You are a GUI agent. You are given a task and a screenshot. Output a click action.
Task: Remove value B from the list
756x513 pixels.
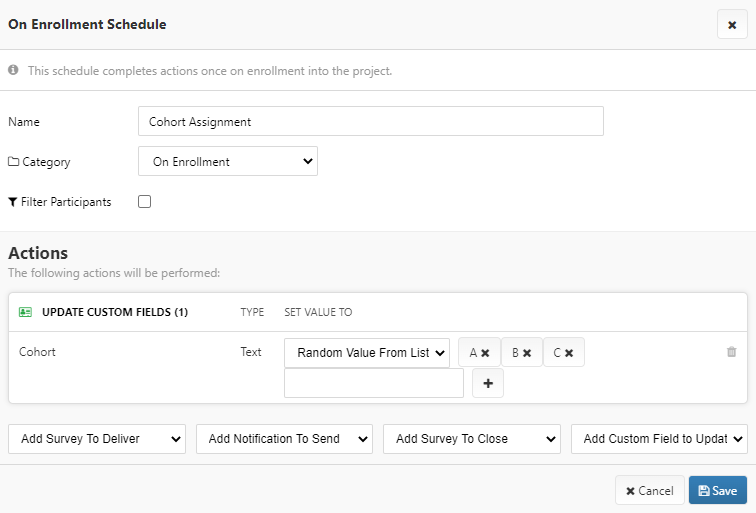(527, 353)
